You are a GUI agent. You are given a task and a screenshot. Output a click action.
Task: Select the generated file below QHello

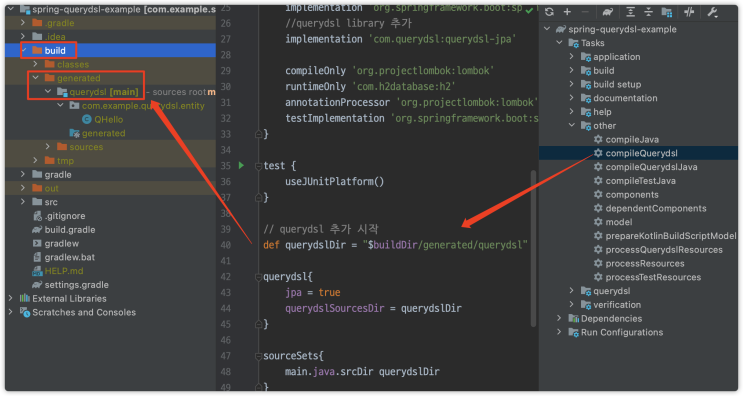103,133
